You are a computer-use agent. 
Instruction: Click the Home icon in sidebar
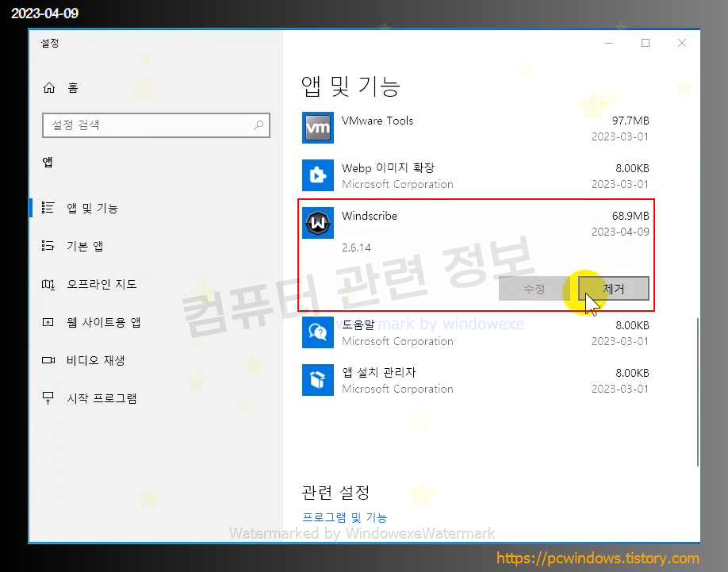48,88
